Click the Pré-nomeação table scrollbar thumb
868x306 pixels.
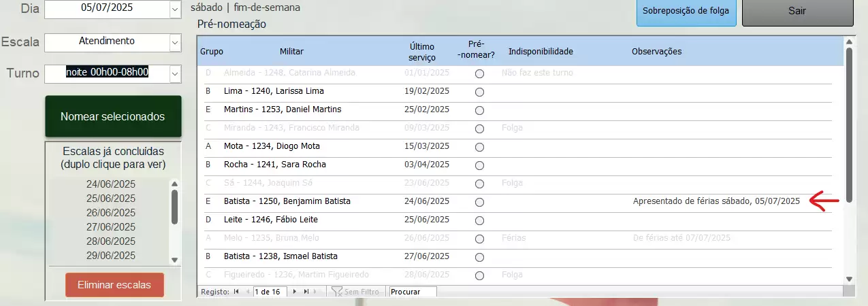coord(849,124)
